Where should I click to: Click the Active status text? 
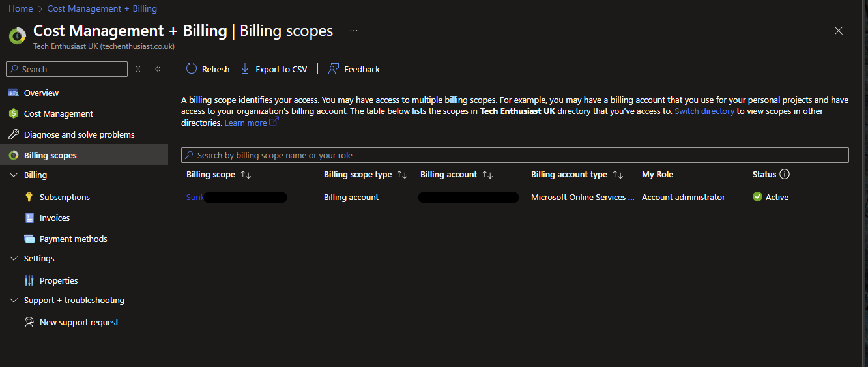pyautogui.click(x=777, y=197)
